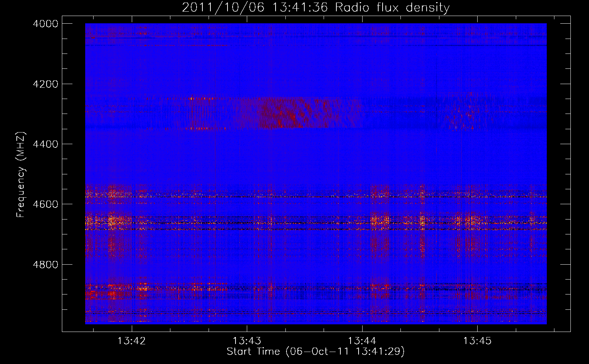589x364 pixels.
Task: Click the 13:43 time tick label
Action: 247,341
